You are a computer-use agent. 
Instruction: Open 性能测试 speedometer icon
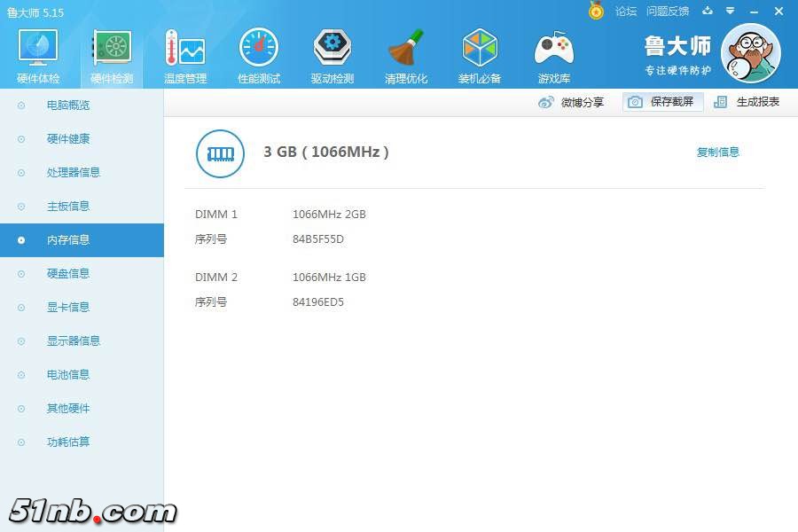point(258,49)
